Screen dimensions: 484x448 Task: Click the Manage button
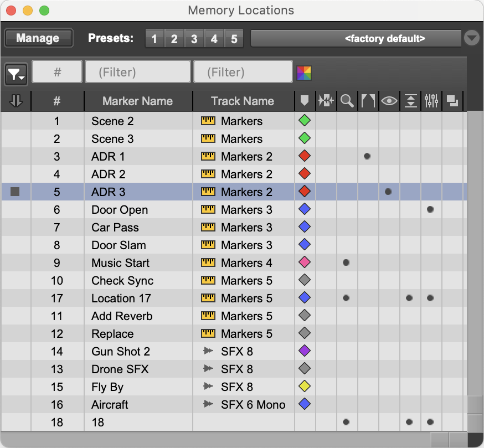pyautogui.click(x=39, y=38)
